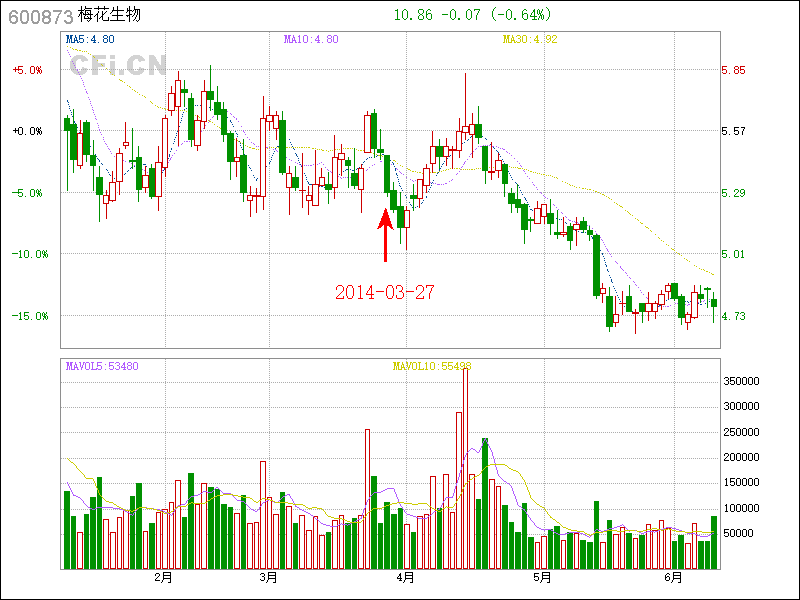The image size is (800, 600).
Task: Select the 2014-03-27 date annotation
Action: coord(384,292)
